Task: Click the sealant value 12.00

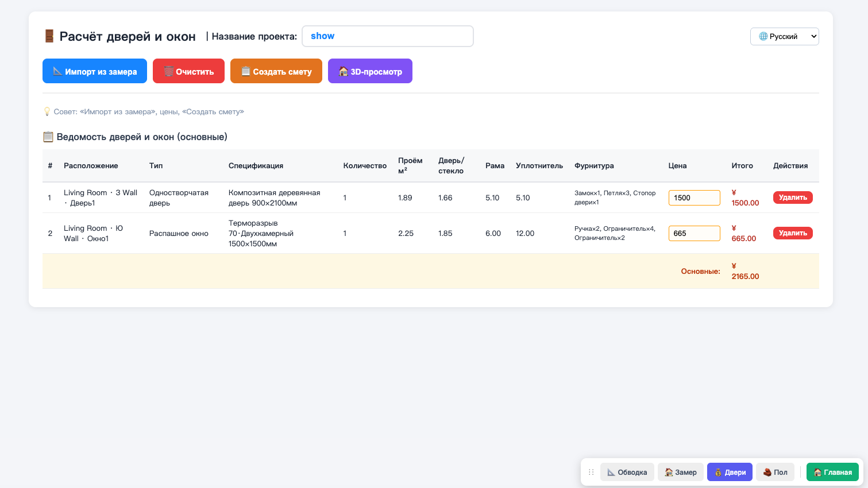Action: tap(525, 234)
